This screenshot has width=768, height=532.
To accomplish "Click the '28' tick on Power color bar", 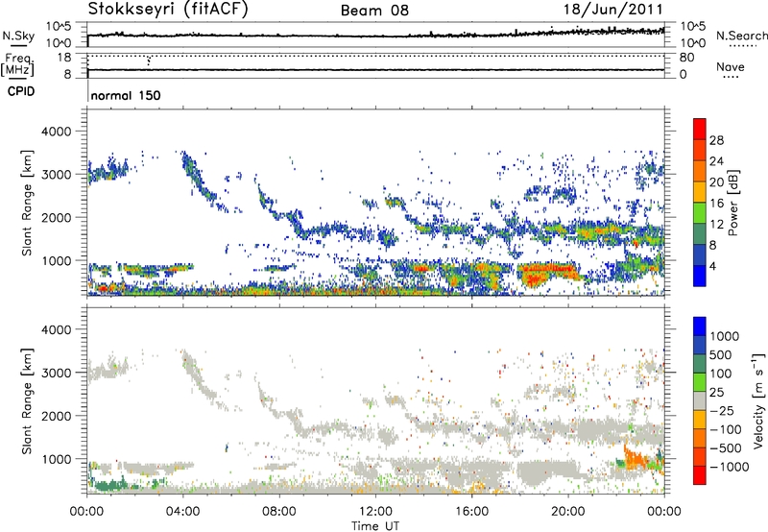I will (x=716, y=140).
